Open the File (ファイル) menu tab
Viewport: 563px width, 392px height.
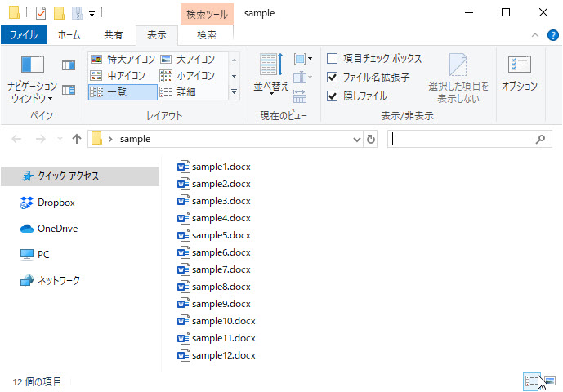click(23, 35)
